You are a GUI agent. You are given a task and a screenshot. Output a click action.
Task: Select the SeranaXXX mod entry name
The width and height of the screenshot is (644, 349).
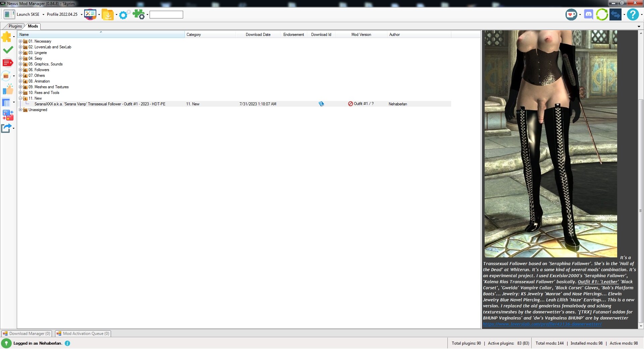[100, 104]
